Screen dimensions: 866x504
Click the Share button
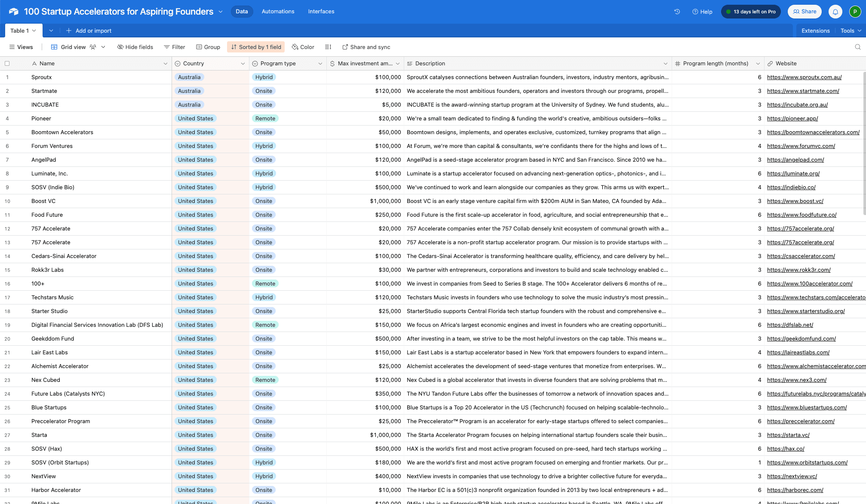tap(804, 12)
